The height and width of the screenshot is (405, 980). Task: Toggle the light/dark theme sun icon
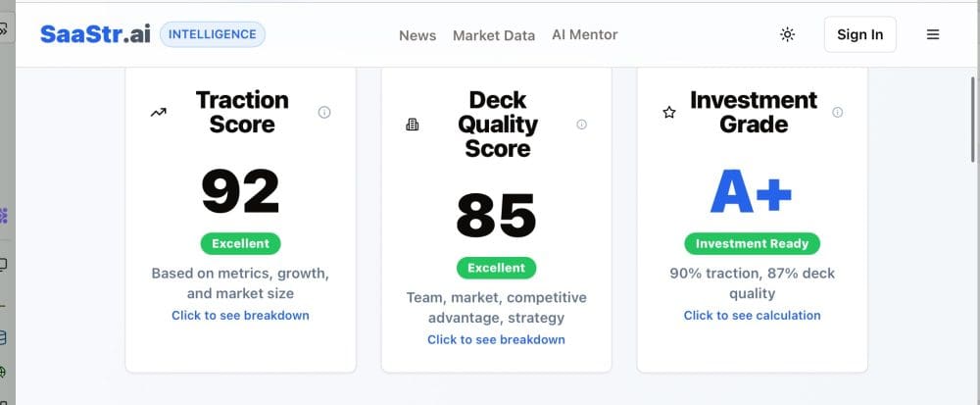(x=787, y=34)
